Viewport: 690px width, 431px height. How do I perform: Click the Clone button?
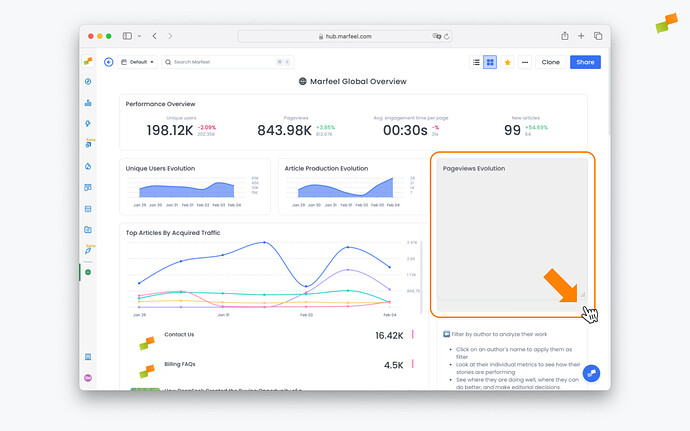[x=551, y=62]
